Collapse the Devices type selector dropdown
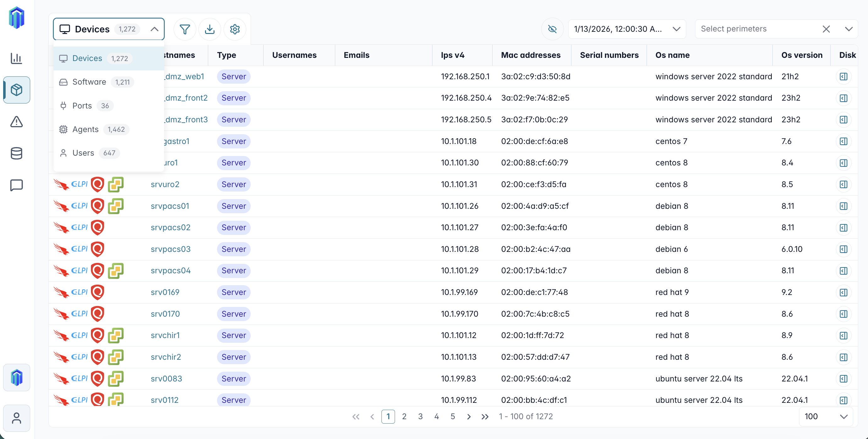Image resolution: width=868 pixels, height=439 pixels. coord(154,29)
